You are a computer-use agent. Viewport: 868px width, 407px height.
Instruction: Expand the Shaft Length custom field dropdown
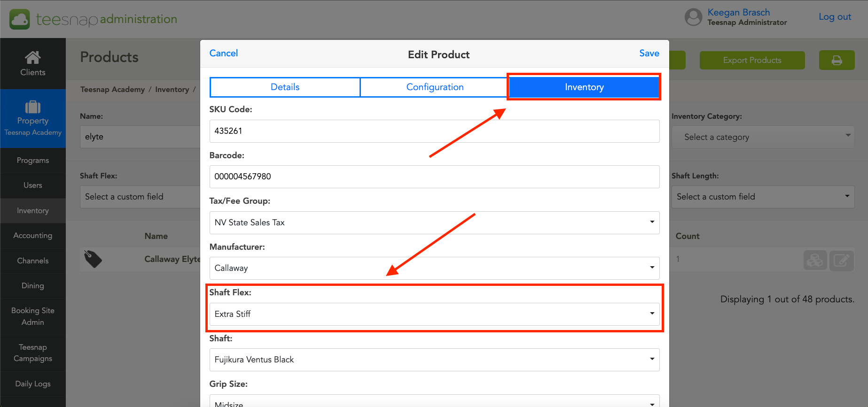[x=763, y=197]
